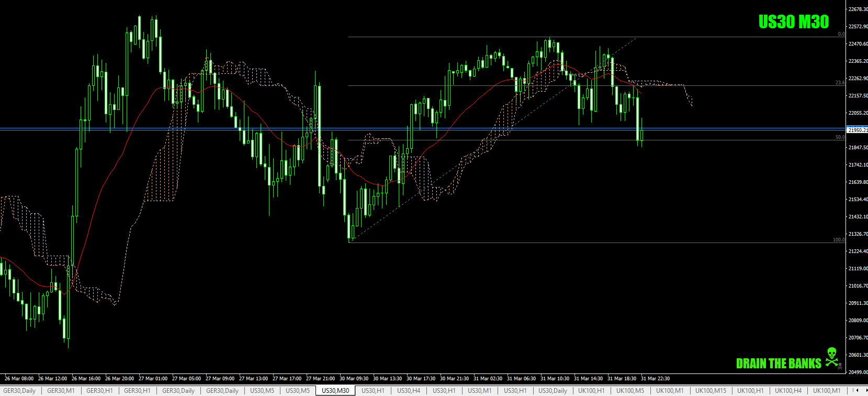Click the 31 Mar 10:30 time label
Viewport: 868px width, 396px height.
coord(555,379)
